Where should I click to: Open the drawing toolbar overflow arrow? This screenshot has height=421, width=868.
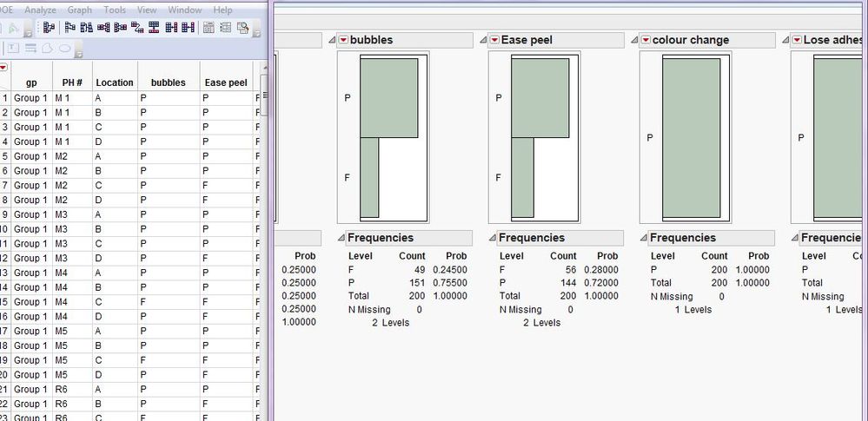click(x=78, y=54)
